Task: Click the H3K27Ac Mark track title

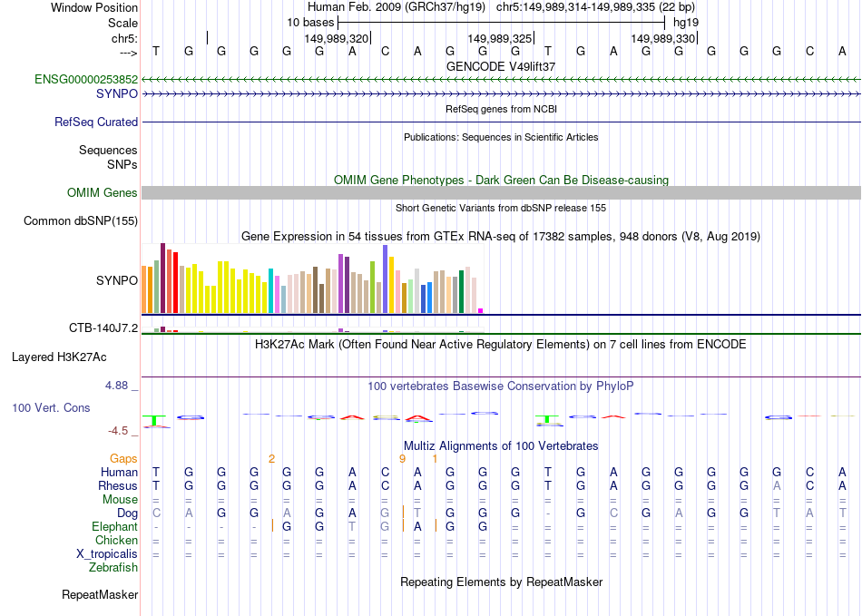Action: [x=501, y=345]
